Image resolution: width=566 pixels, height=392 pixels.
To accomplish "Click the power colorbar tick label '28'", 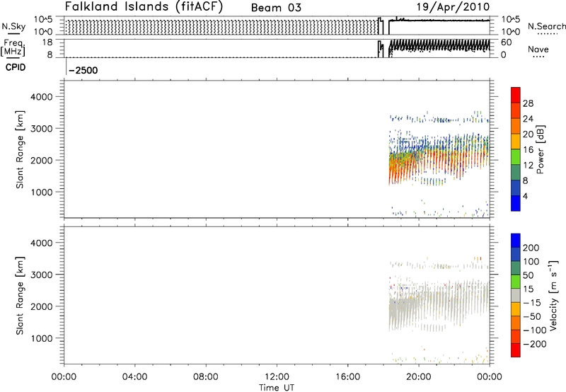I will click(528, 103).
